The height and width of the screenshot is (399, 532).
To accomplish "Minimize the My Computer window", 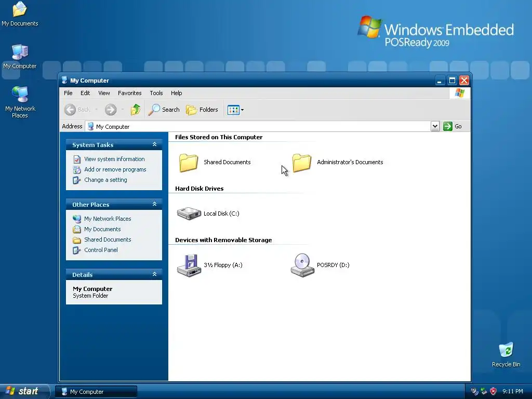I will (440, 81).
